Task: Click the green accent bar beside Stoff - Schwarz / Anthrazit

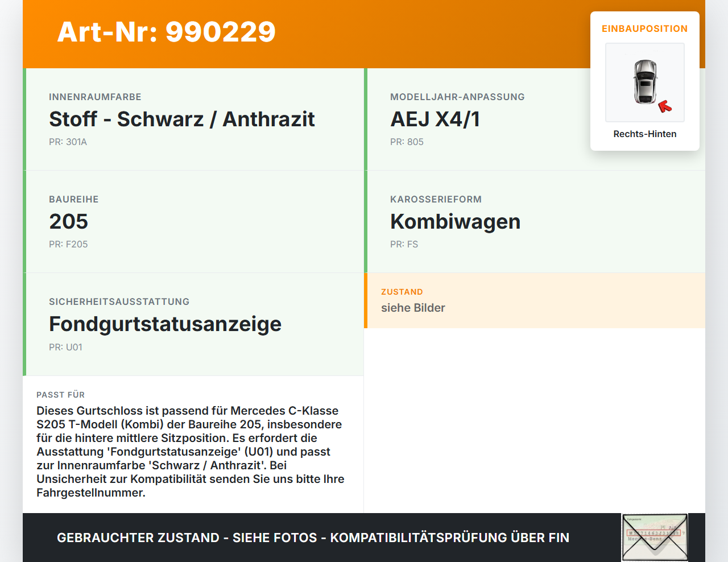Action: click(24, 119)
